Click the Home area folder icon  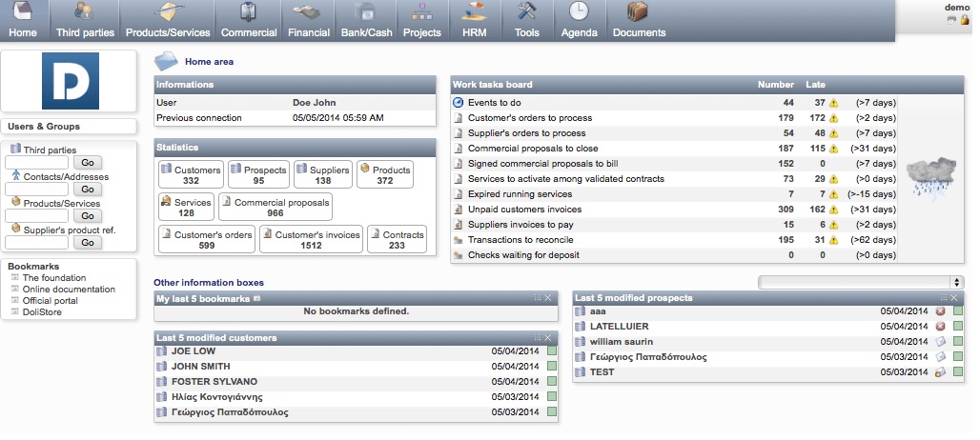point(166,61)
